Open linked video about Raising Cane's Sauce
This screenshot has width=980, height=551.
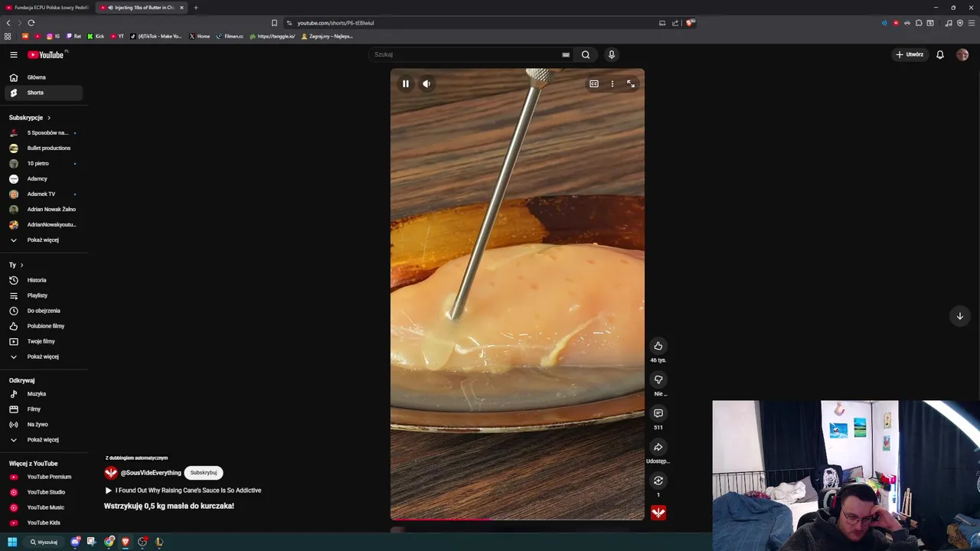[x=188, y=491]
